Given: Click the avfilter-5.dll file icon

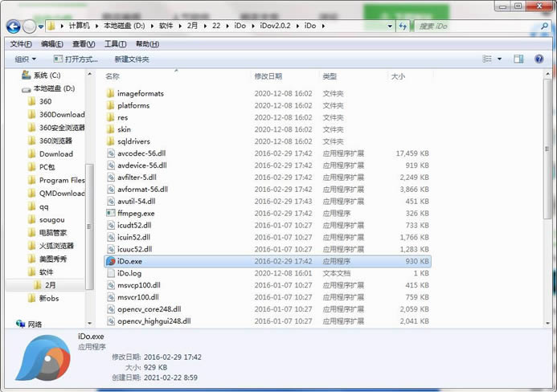Looking at the screenshot, I should [x=111, y=178].
